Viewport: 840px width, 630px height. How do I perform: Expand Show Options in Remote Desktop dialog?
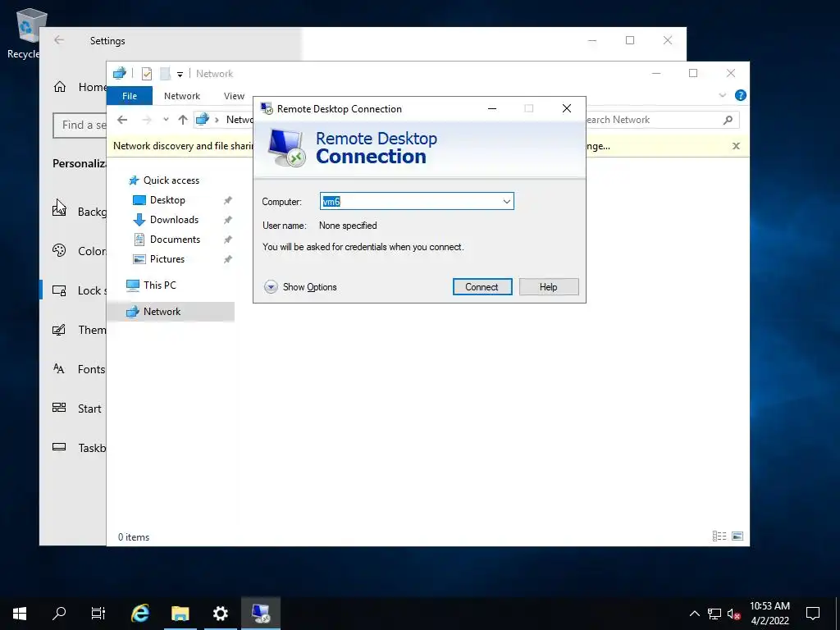(x=300, y=286)
